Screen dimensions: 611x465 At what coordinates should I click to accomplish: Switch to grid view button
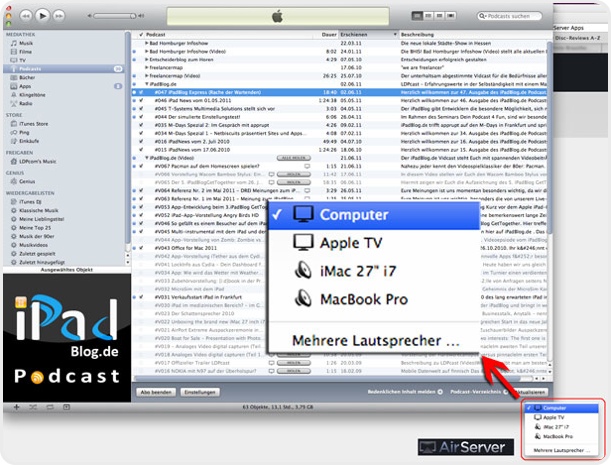click(439, 16)
